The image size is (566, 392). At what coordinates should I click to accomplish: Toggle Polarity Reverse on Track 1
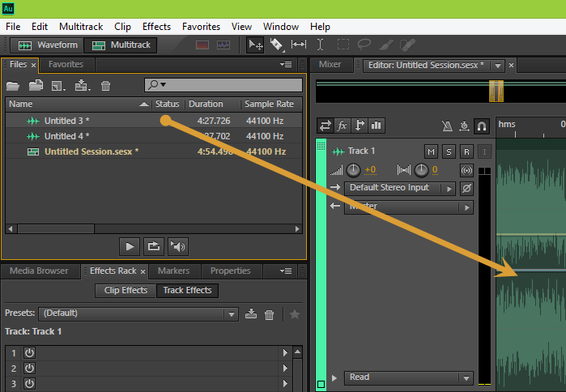[466, 188]
